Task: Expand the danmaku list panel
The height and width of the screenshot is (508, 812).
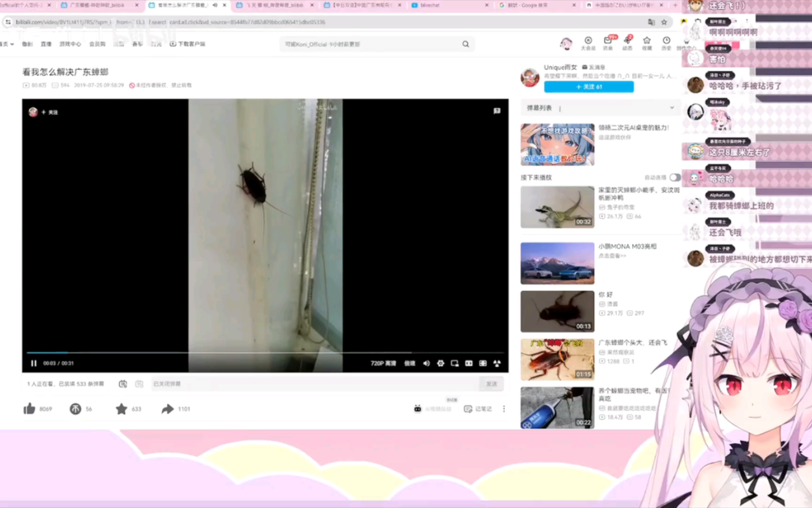Action: click(671, 108)
